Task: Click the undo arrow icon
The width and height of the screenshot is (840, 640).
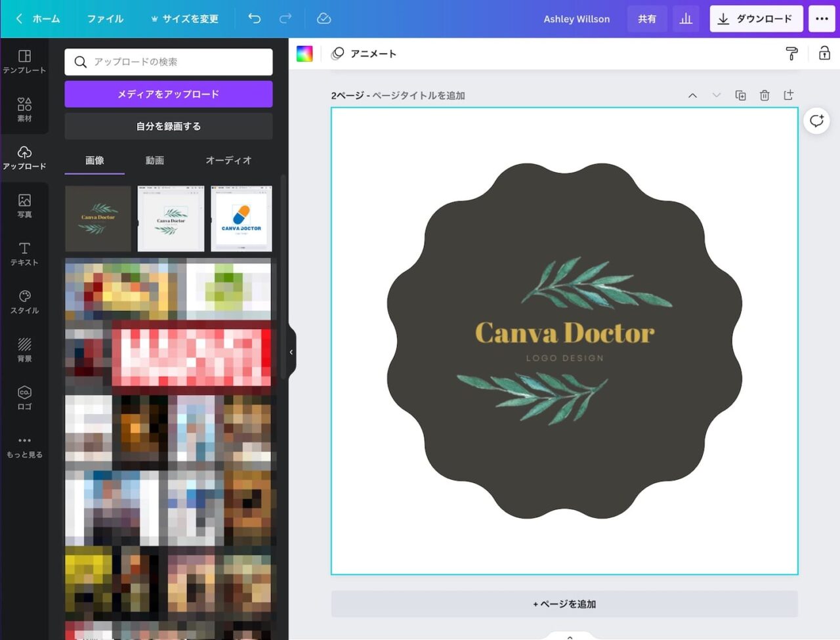Action: click(x=255, y=18)
